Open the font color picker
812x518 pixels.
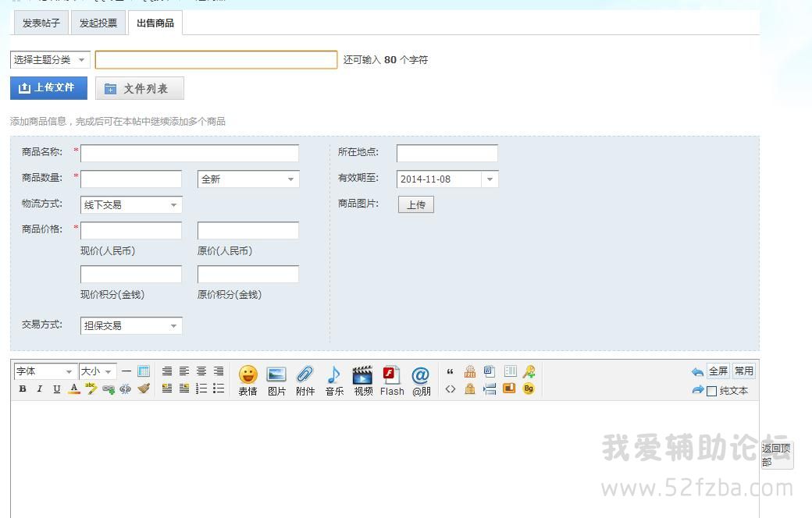[x=74, y=388]
